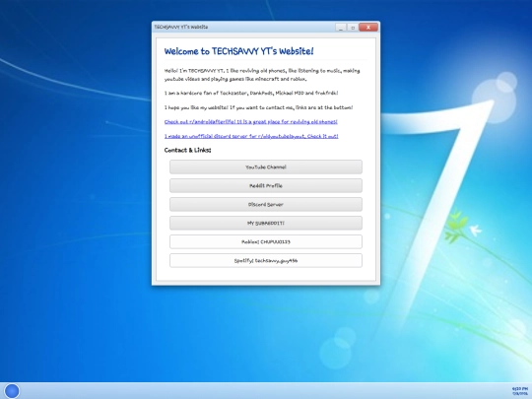Follow the r/androidafterlife link
532x399 pixels.
pos(251,122)
